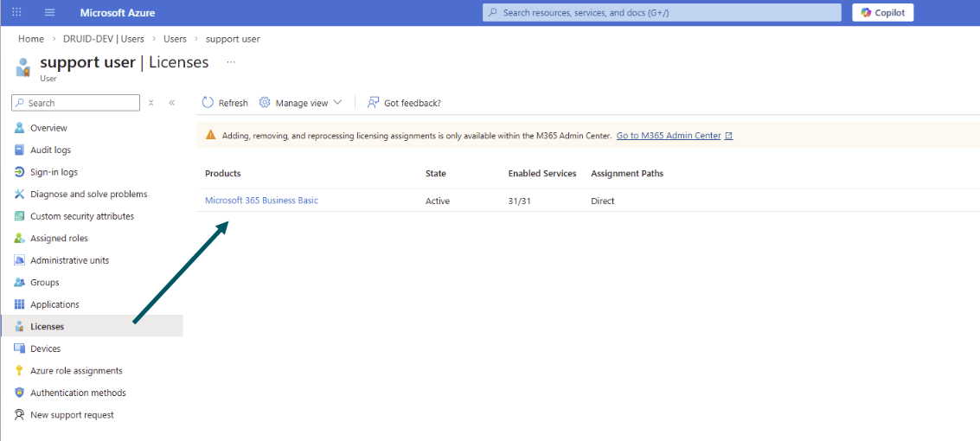The width and height of the screenshot is (980, 441).
Task: Open Copilot from the top bar
Action: [x=882, y=13]
